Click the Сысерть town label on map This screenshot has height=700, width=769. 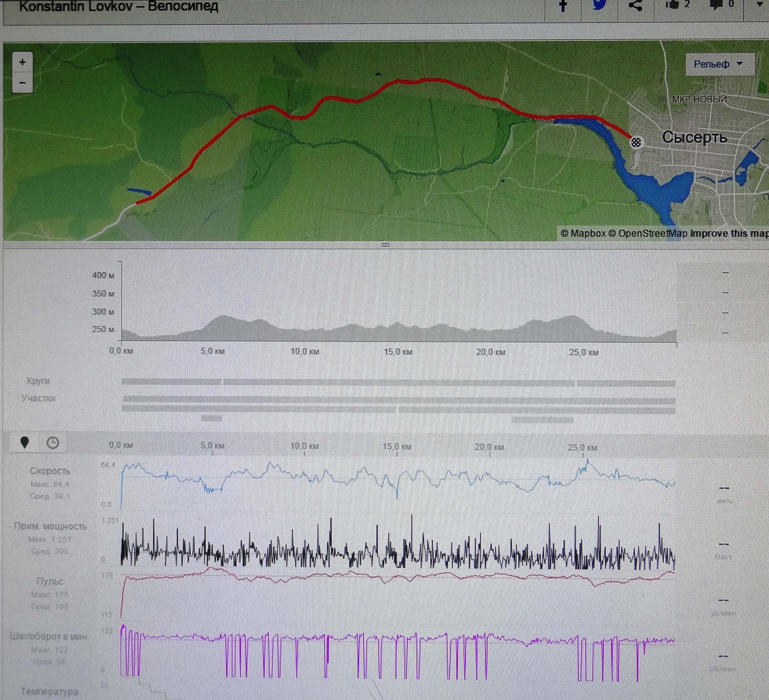pos(695,137)
